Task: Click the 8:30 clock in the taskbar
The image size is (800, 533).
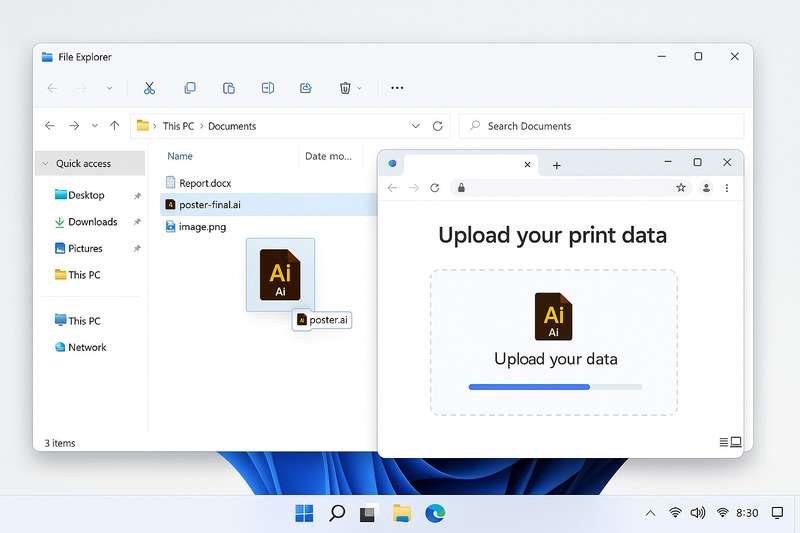Action: (747, 513)
